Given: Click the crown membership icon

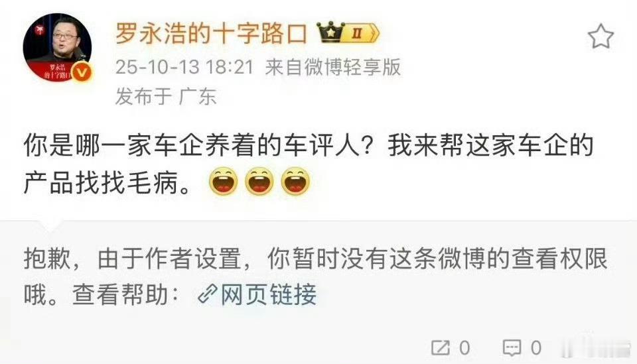Looking at the screenshot, I should click(330, 32).
